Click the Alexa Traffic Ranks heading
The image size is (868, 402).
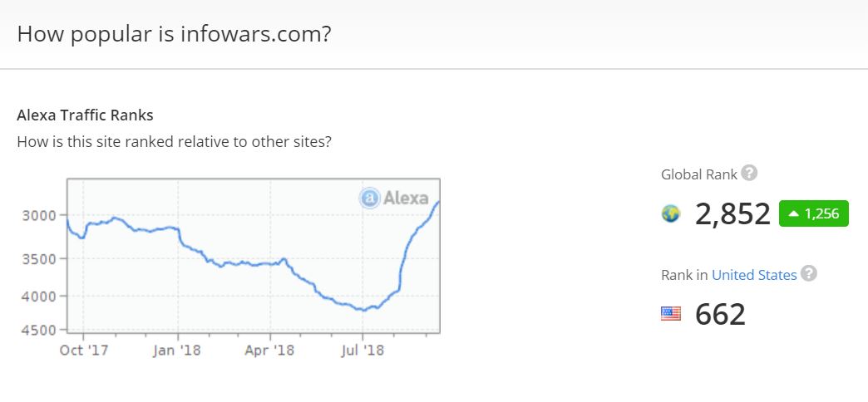[85, 115]
